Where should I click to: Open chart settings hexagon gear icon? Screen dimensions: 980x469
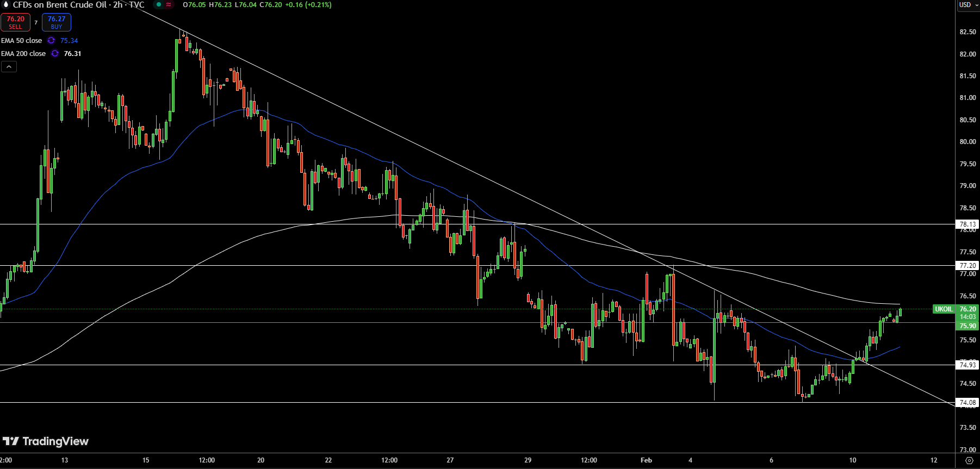[969, 460]
